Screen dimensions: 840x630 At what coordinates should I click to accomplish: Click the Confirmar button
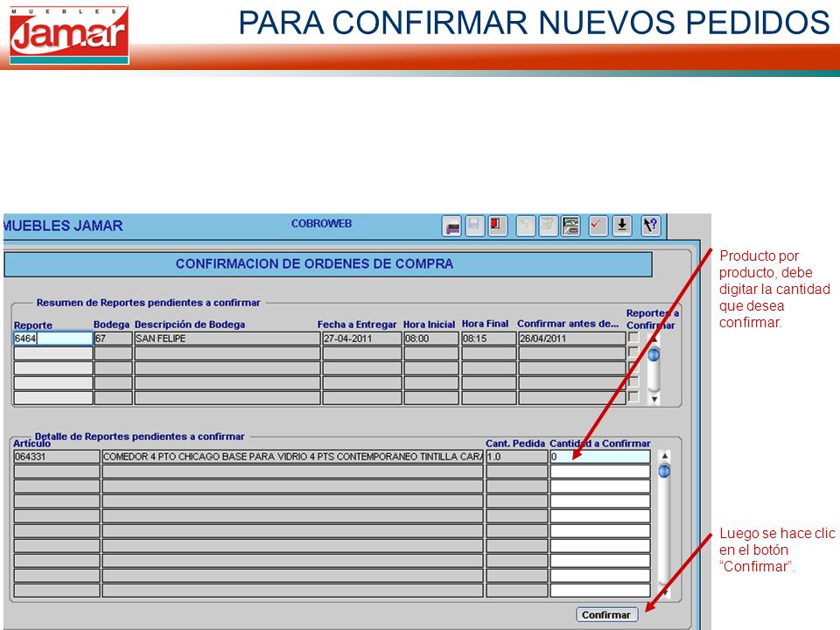point(606,615)
